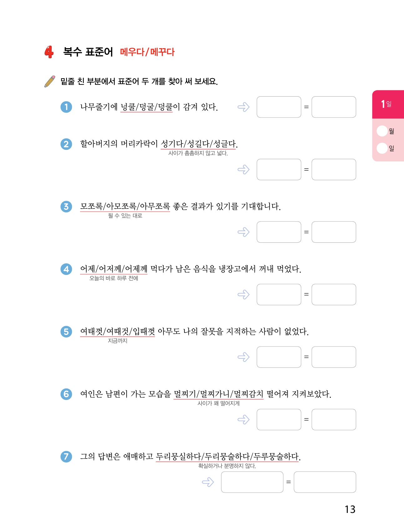The width and height of the screenshot is (404, 532).
Task: Click the arrow icon under the 성기다 sentence
Action: [244, 170]
